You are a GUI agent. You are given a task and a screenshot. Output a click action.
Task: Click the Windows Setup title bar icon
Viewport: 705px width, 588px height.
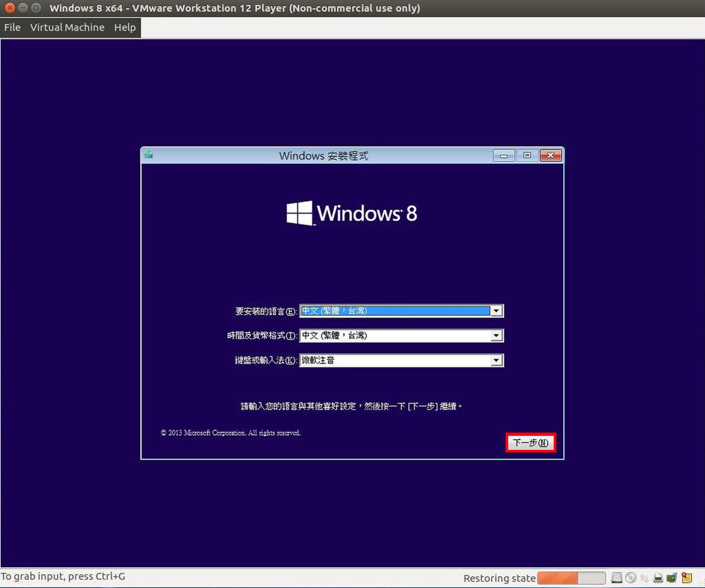(x=149, y=155)
